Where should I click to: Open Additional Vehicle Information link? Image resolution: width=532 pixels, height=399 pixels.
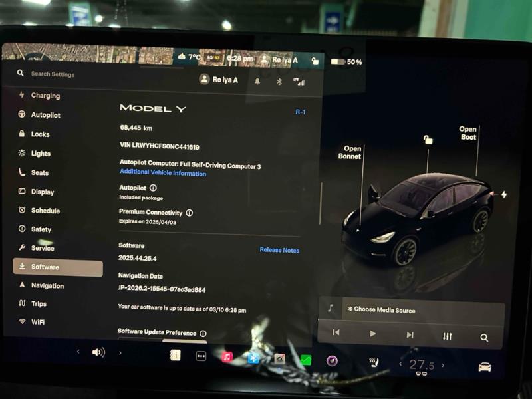pyautogui.click(x=164, y=174)
